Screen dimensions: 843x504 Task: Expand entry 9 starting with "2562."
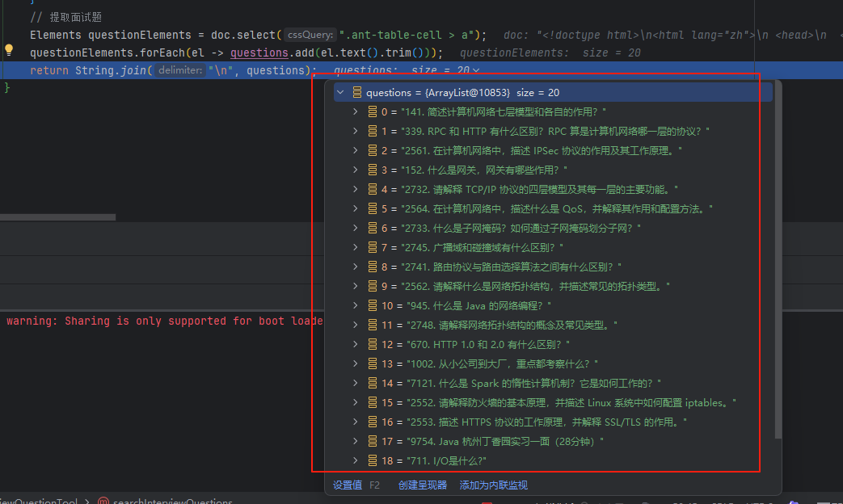(x=356, y=286)
